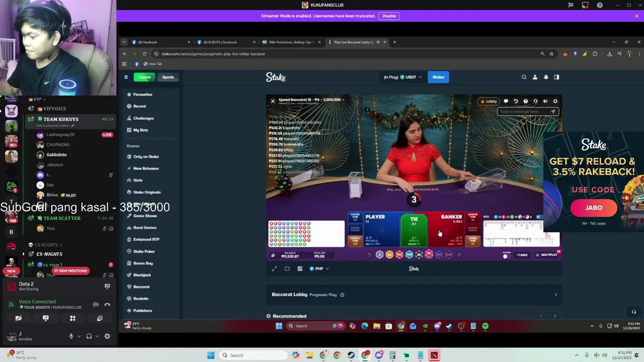The width and height of the screenshot is (644, 362).
Task: Toggle the Stake sidebar hamburger menu
Action: coord(126,77)
